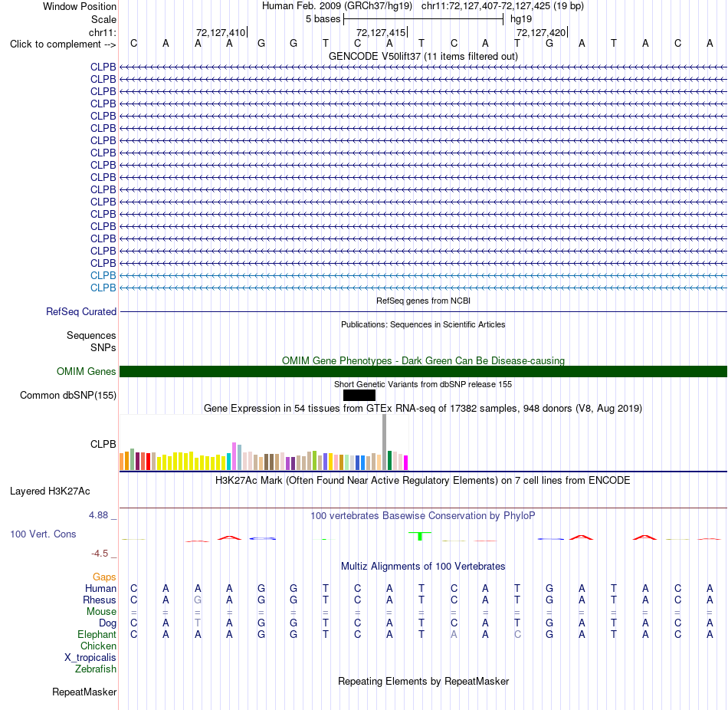Click the Multiz Alignments of 100 Vertebrates title
Screen dimensions: 728x710
[423, 567]
